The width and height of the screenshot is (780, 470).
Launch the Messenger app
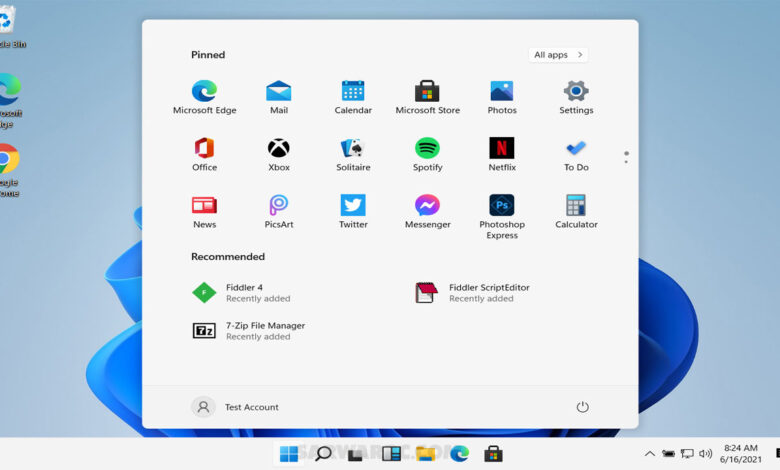point(427,212)
